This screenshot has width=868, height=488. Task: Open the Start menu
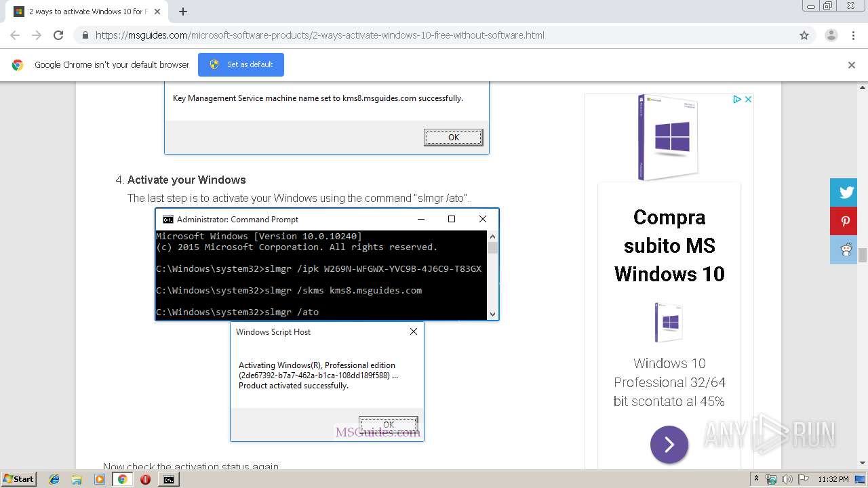(x=18, y=479)
